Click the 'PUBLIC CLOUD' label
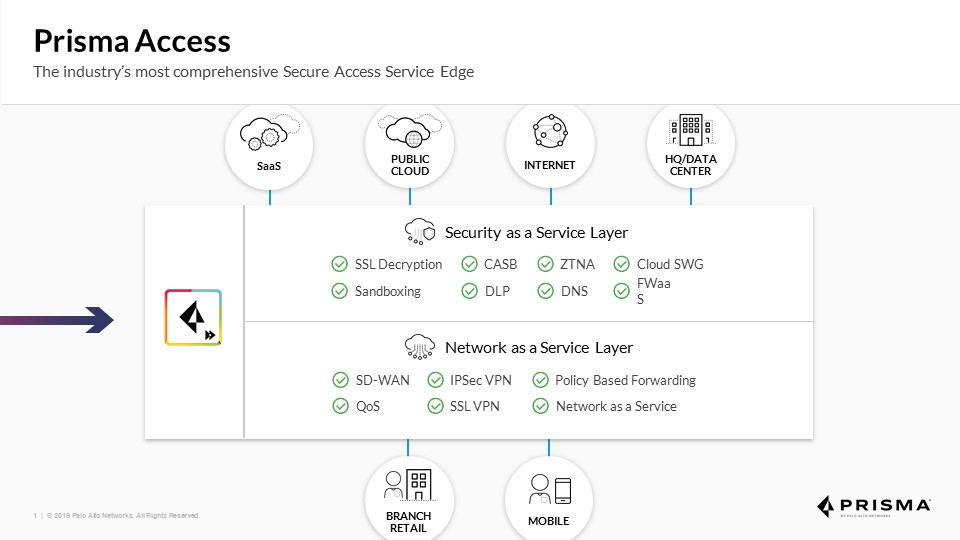Viewport: 960px width, 540px height. (x=410, y=165)
